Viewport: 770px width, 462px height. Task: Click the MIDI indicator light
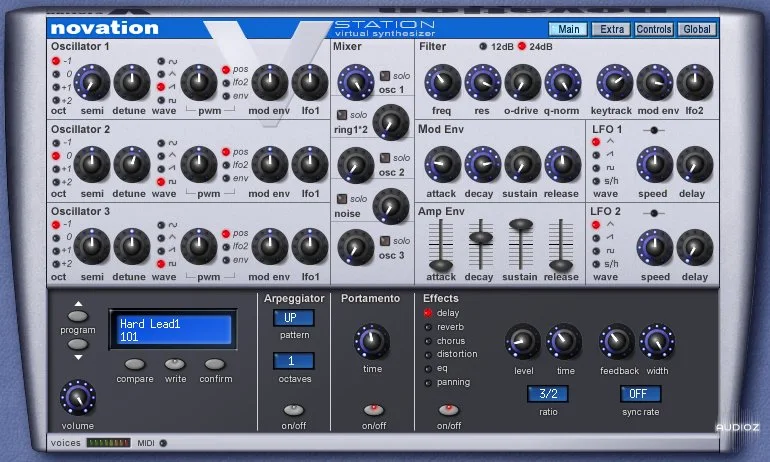[164, 443]
